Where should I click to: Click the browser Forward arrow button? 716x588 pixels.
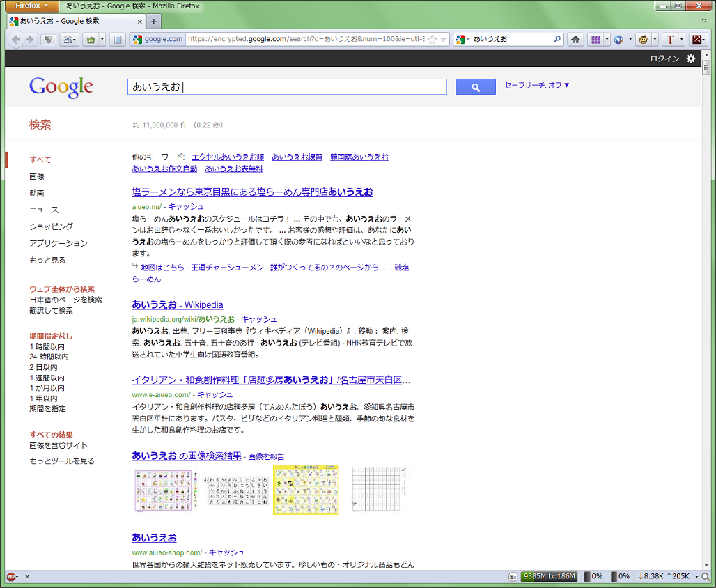point(30,40)
